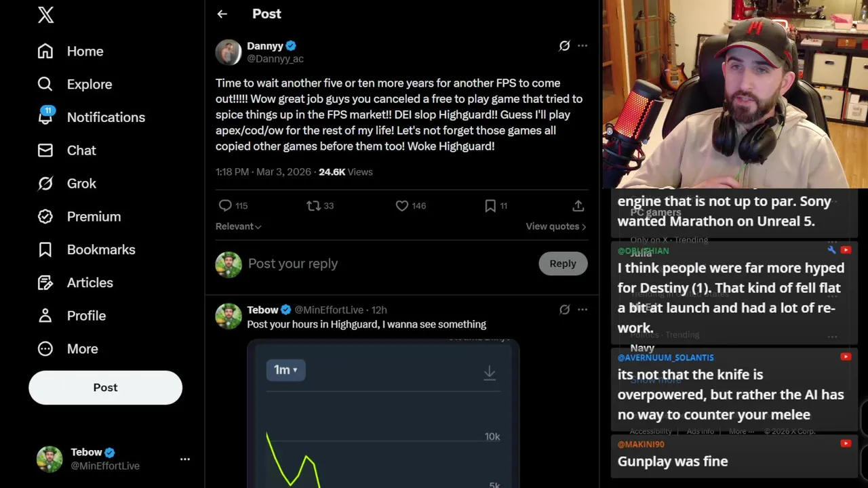The width and height of the screenshot is (868, 488).
Task: Toggle repost on Dannyy's post
Action: [x=313, y=205]
